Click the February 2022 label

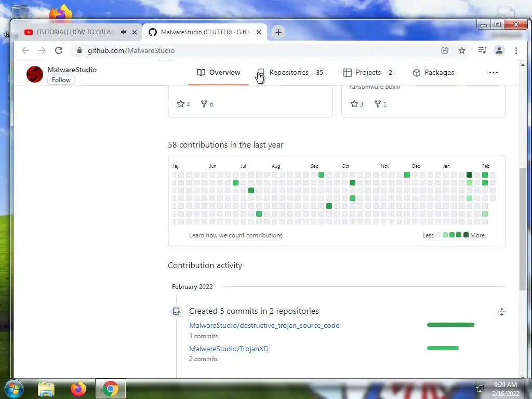pyautogui.click(x=192, y=287)
